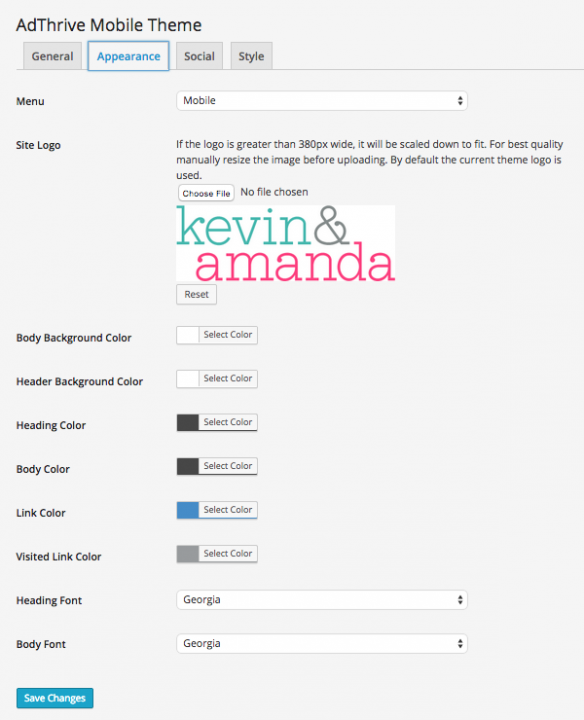
Task: Click Body Background Color swatch
Action: (x=188, y=335)
